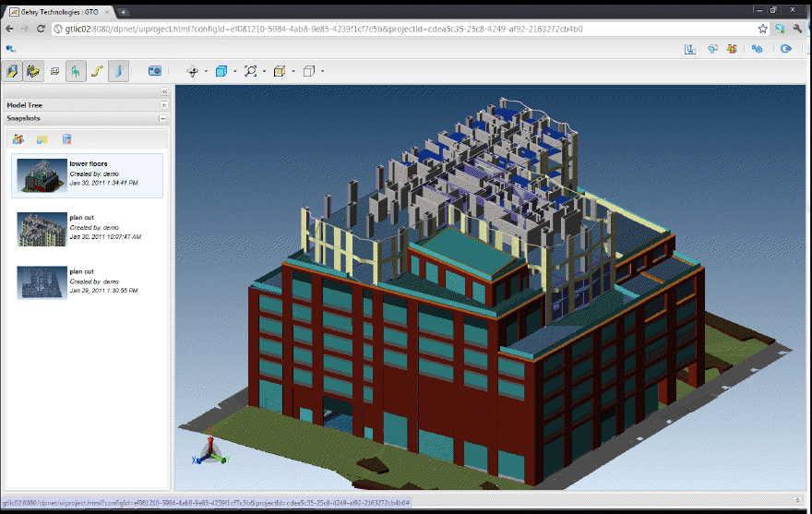Click the cloud upload icon in top toolbar
812x514 pixels.
[712, 49]
